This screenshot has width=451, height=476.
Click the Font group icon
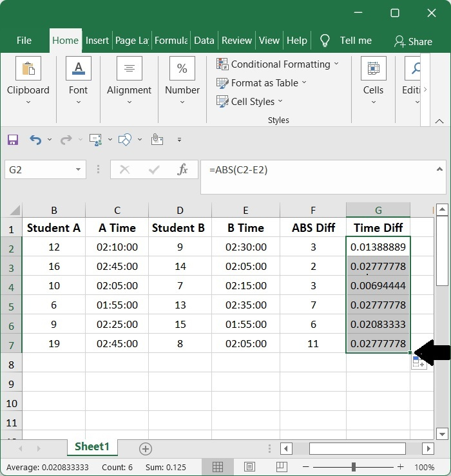coord(79,68)
